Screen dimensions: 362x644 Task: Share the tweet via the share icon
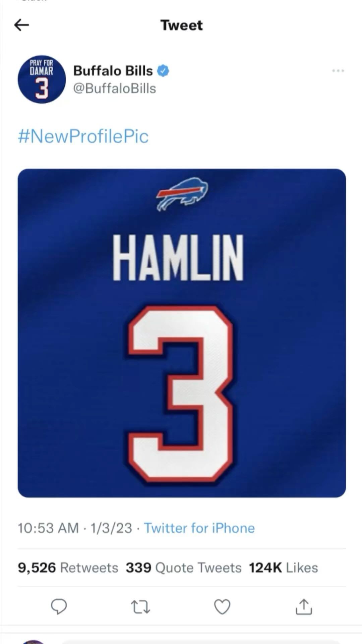(304, 607)
